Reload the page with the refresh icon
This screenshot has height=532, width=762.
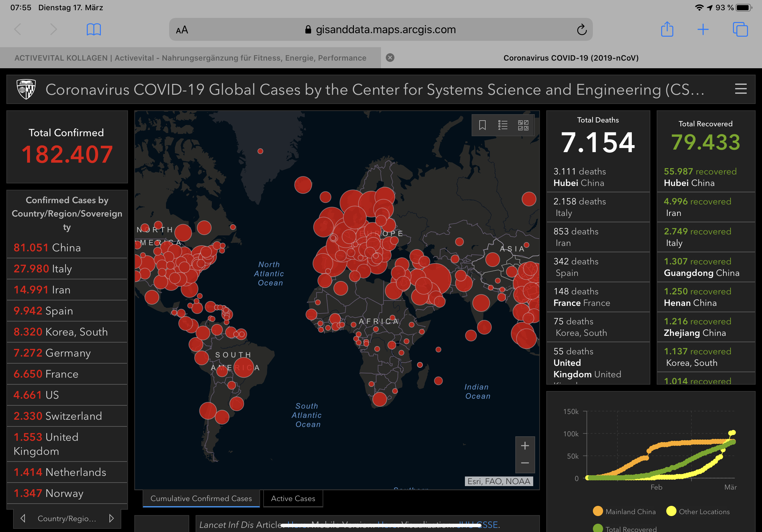click(x=581, y=30)
